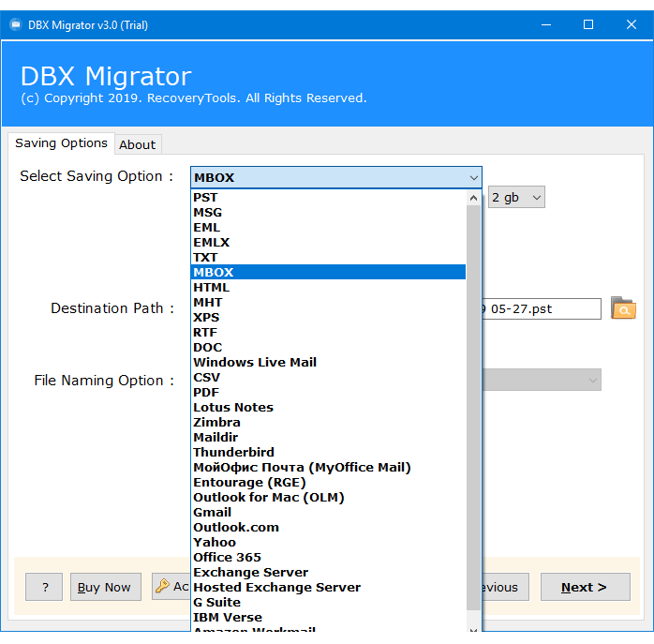
Task: Click the folder browse icon beside destination path
Action: tap(623, 308)
